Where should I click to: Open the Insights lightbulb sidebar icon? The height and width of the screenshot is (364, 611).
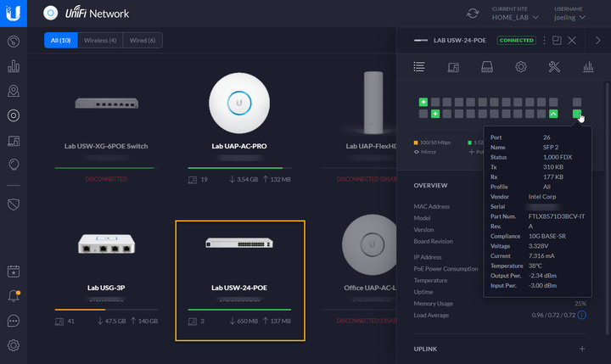point(14,165)
